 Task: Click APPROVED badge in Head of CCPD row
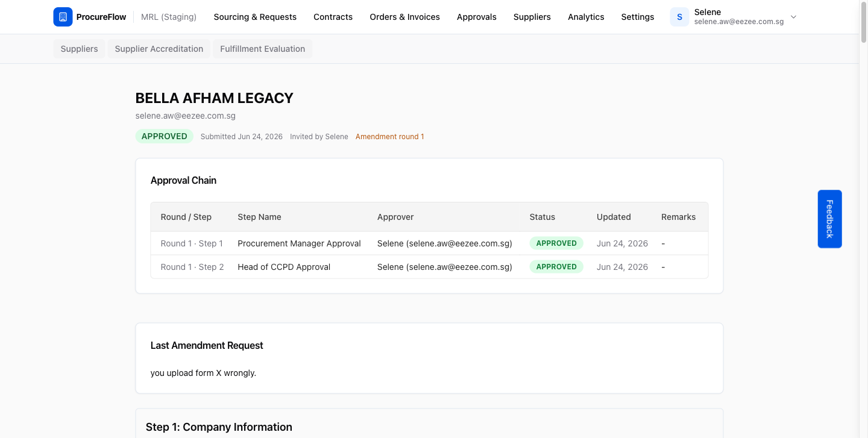556,267
